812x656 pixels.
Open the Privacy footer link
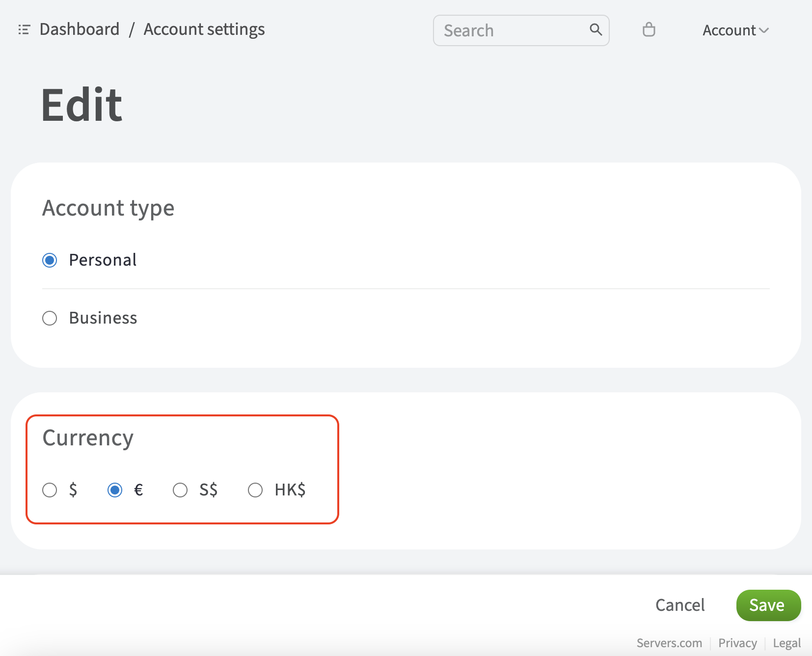pos(737,643)
